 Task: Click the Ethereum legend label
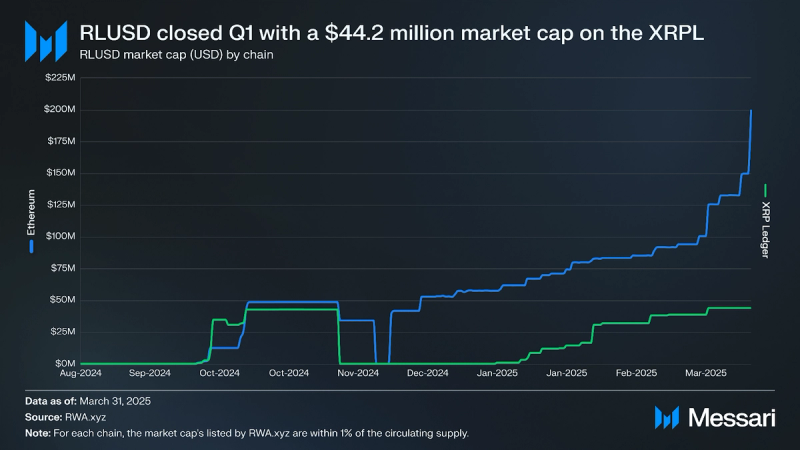[x=31, y=213]
